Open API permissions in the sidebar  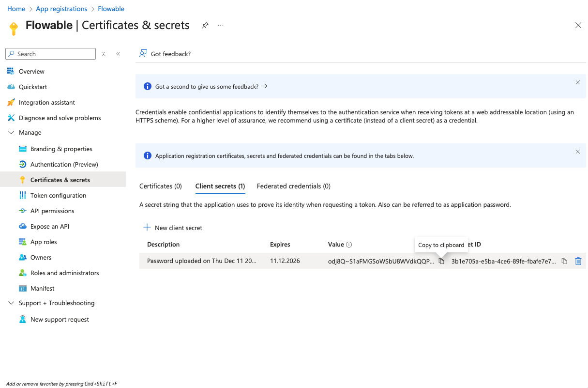[52, 211]
